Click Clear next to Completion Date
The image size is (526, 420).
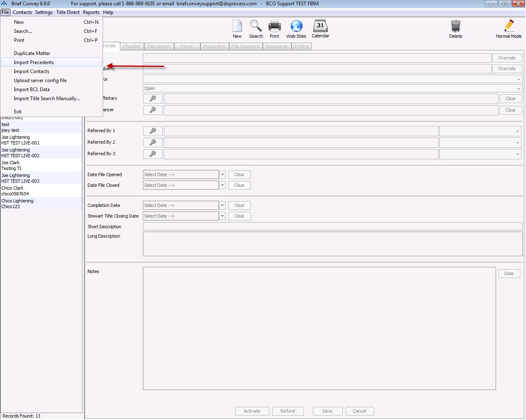click(239, 205)
